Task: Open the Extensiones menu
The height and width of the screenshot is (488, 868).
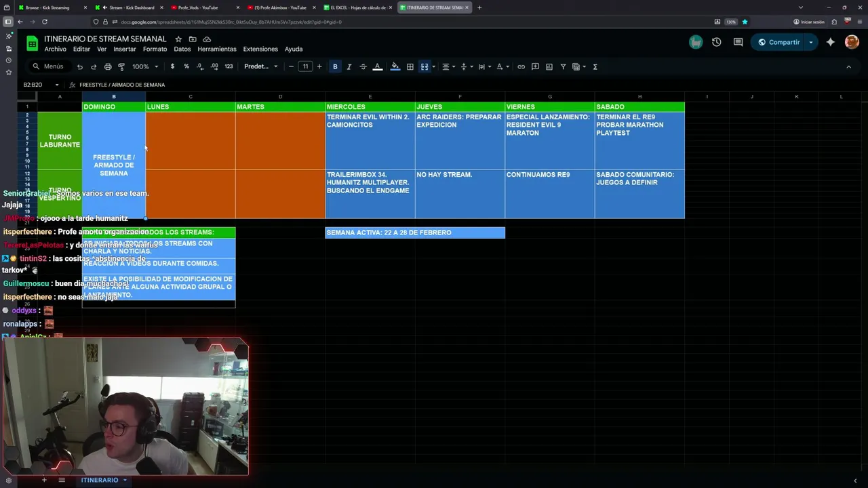Action: pyautogui.click(x=260, y=49)
